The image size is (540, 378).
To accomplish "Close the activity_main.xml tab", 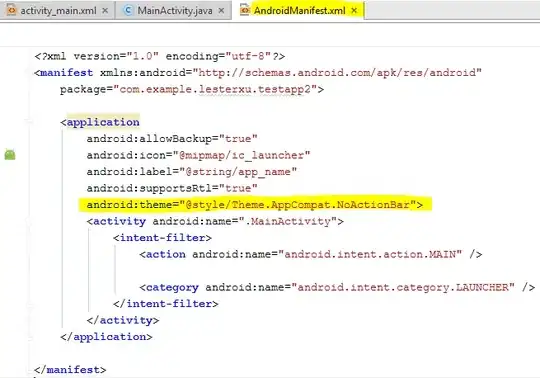I will click(105, 11).
